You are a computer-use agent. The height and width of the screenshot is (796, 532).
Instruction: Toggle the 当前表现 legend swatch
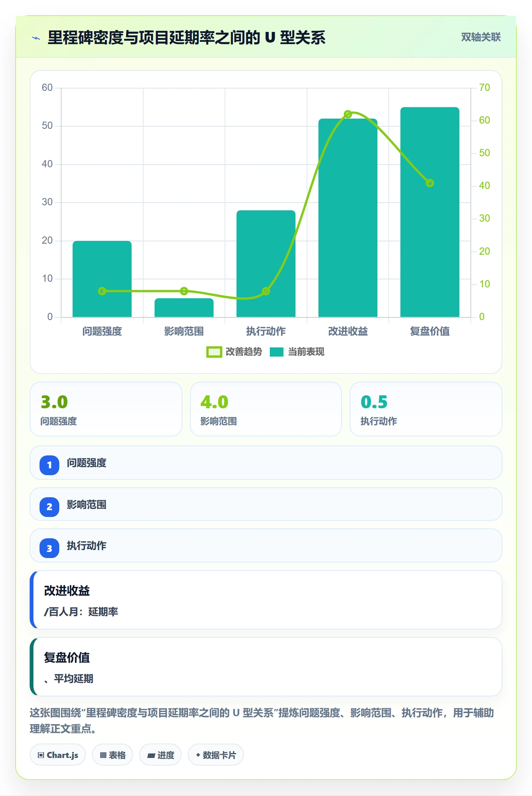click(277, 352)
